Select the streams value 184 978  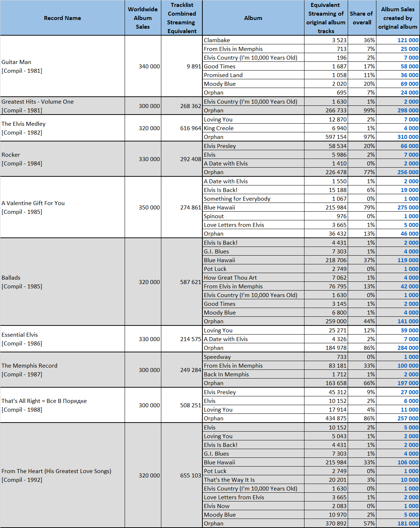click(x=326, y=348)
